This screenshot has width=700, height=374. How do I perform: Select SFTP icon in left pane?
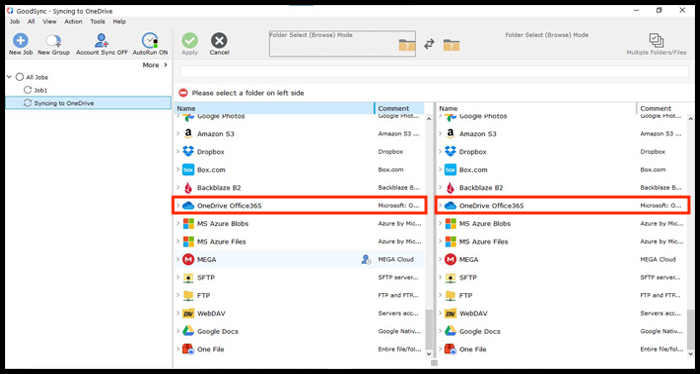click(x=188, y=278)
